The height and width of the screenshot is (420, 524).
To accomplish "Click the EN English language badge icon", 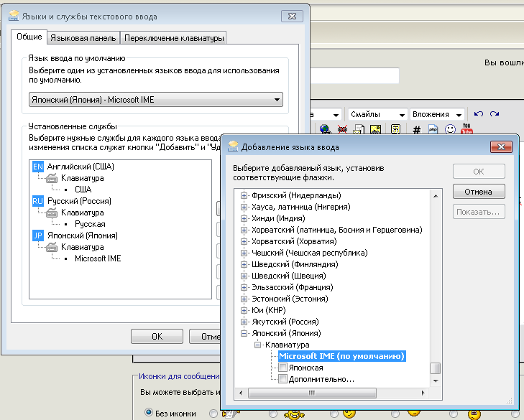I will tap(38, 167).
